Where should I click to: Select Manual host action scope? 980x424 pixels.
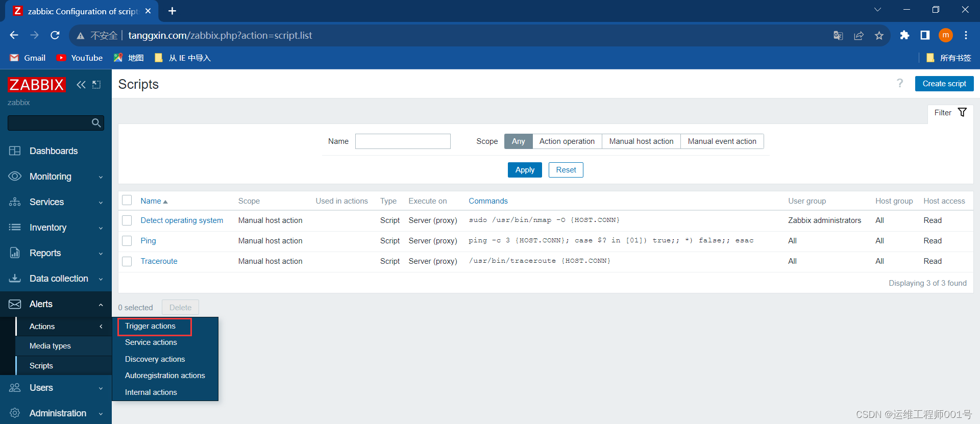tap(641, 141)
